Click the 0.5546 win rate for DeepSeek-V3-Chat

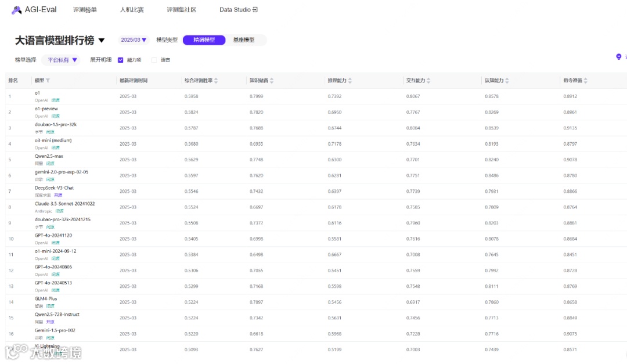[191, 192]
